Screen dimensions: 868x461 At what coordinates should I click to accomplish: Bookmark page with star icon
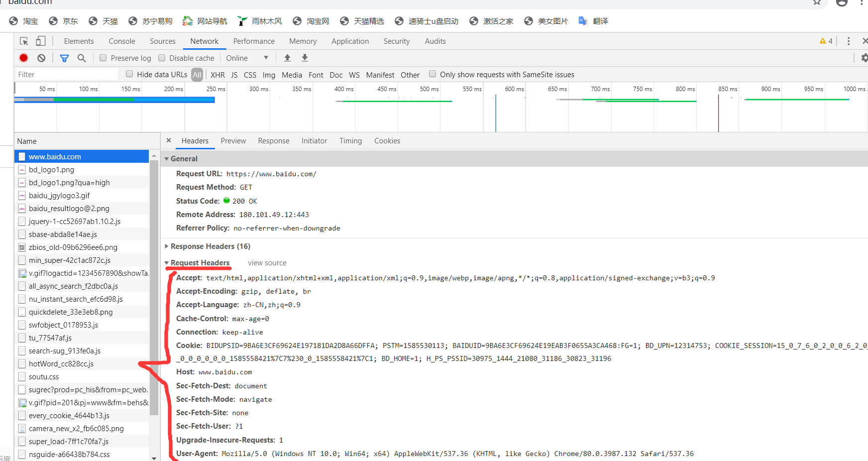tap(817, 2)
